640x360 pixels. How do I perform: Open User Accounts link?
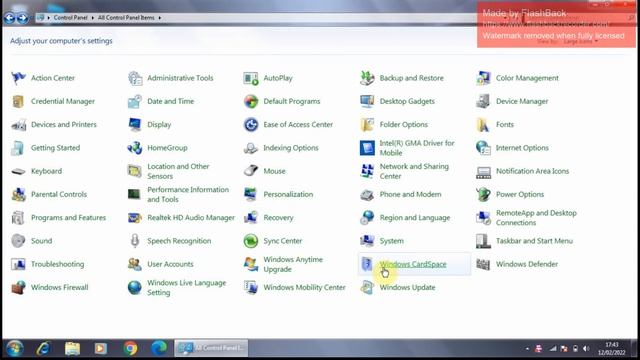[x=170, y=264]
